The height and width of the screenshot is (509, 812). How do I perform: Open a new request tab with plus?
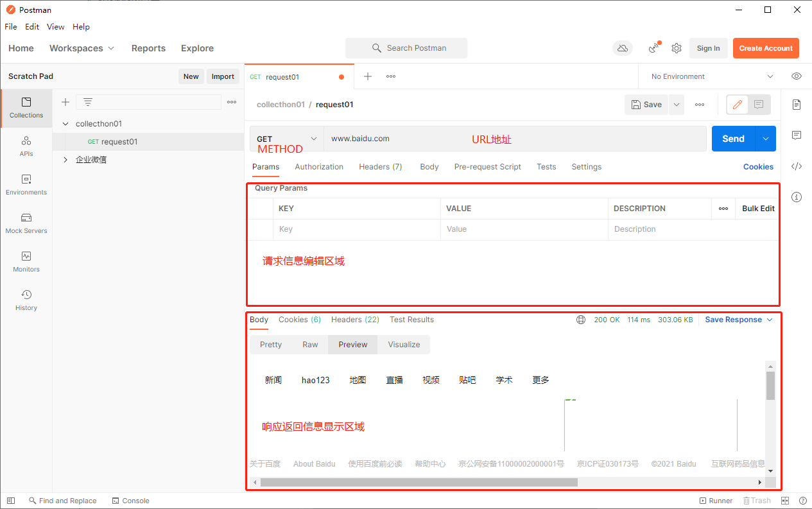tap(368, 76)
